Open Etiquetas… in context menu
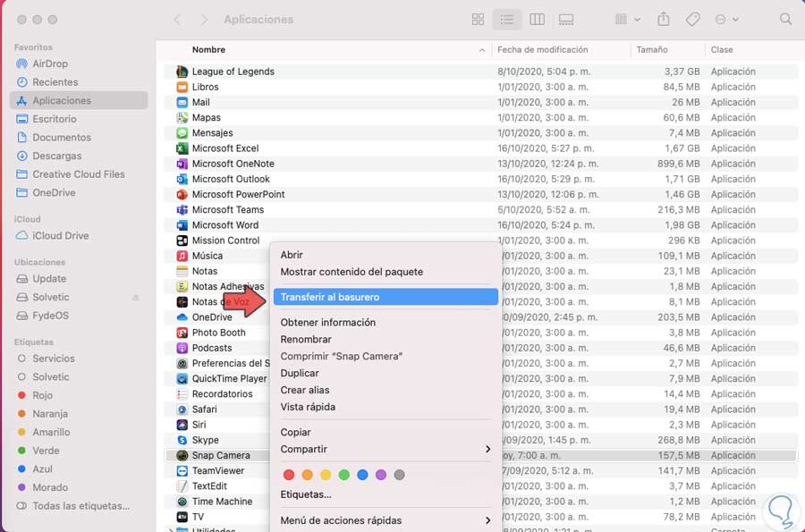Image resolution: width=805 pixels, height=532 pixels. [306, 494]
